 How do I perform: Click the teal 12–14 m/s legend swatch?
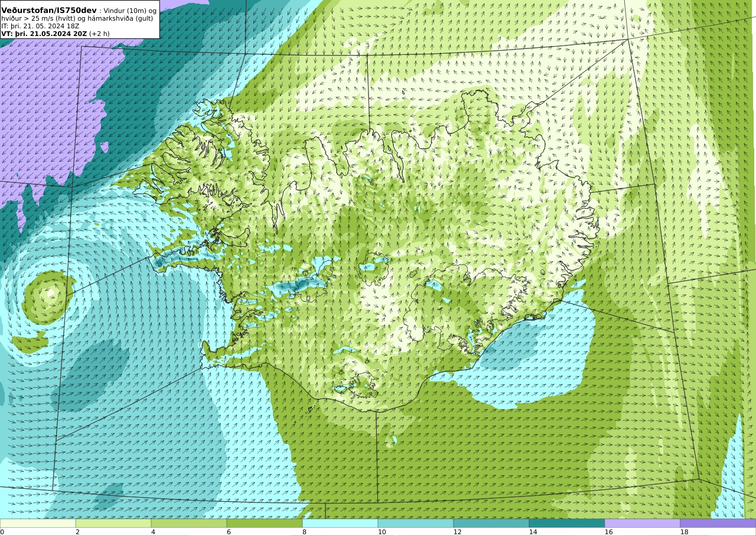(491, 523)
